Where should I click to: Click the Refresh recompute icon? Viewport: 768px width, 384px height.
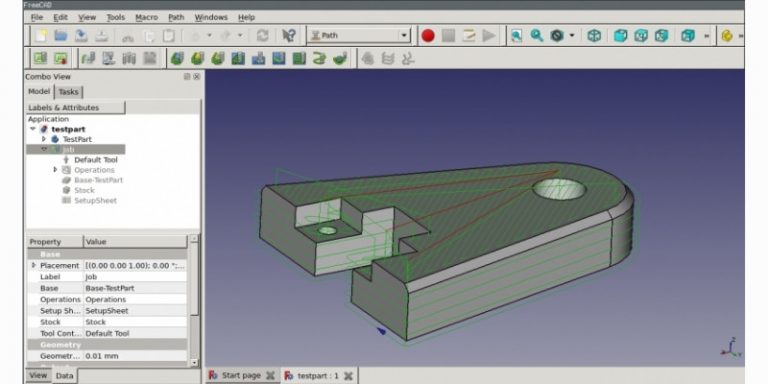point(263,36)
